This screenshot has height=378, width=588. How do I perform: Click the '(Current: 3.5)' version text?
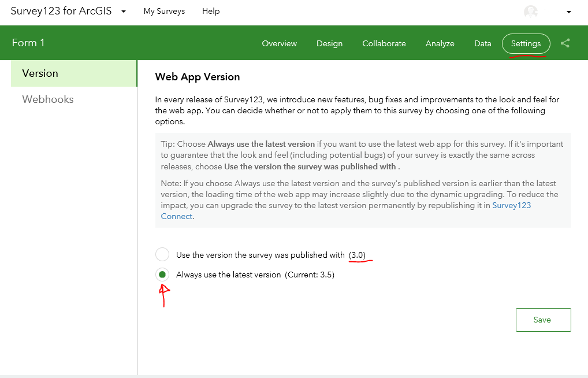click(310, 275)
